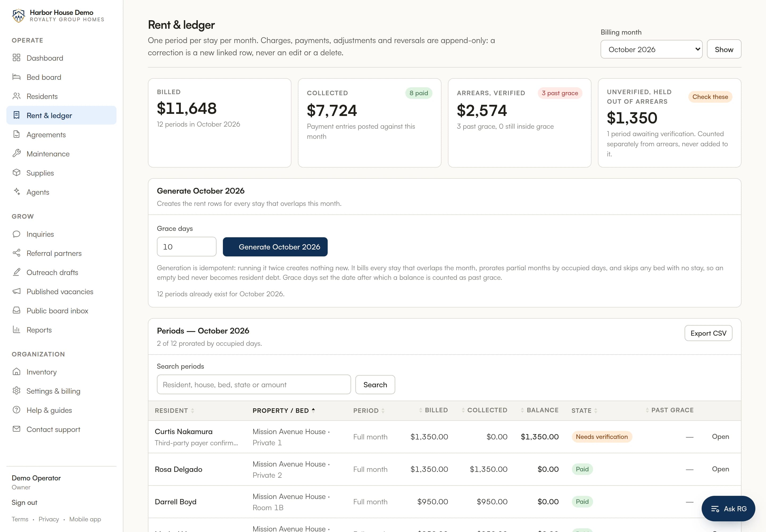This screenshot has height=532, width=766.
Task: Sort table by Collected column
Action: pos(484,410)
